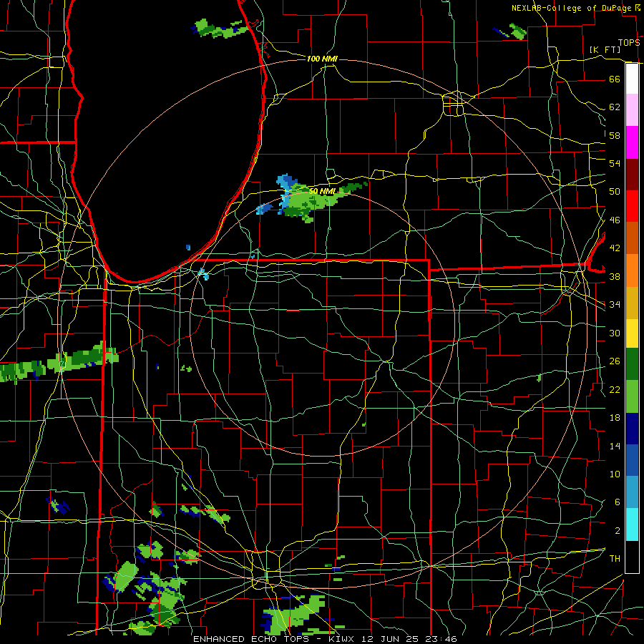Click the 50 NMI range ring label
Screen dimensions: 644x644
[x=322, y=191]
